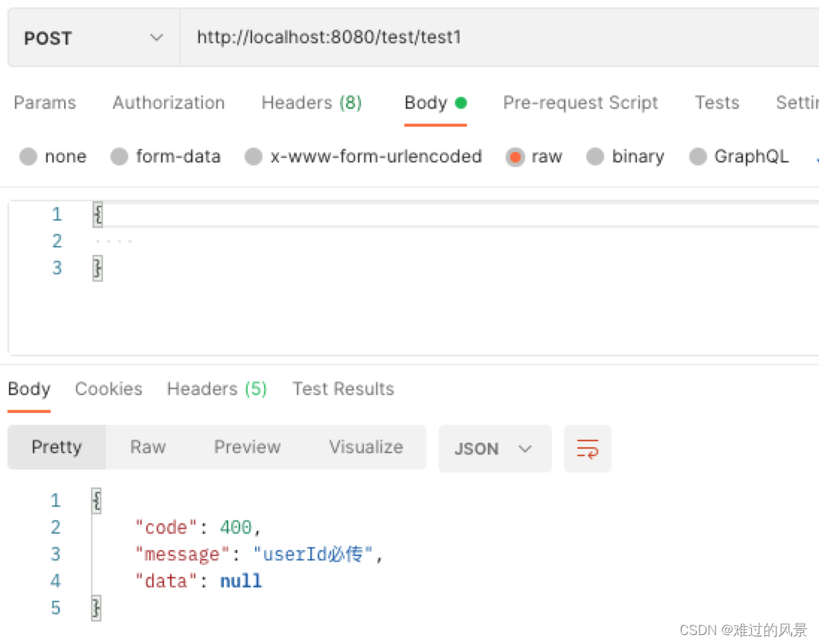This screenshot has height=644, width=819.
Task: Click the "data": null line
Action: pos(198,581)
